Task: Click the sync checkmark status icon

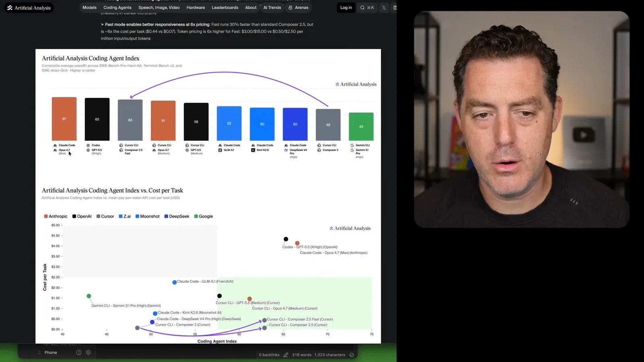Action: (x=351, y=355)
